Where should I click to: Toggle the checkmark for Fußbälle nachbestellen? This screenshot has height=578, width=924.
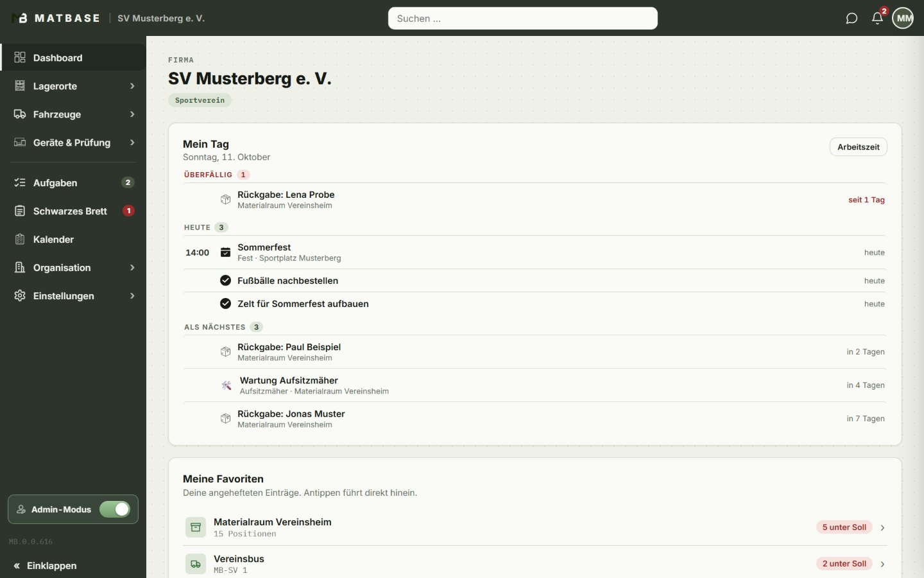click(x=225, y=281)
